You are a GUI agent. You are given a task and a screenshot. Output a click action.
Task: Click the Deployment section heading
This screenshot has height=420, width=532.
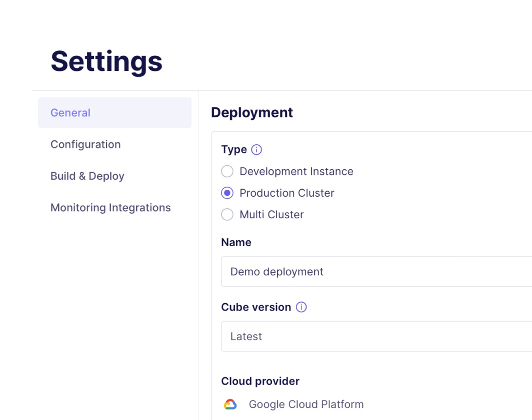click(252, 112)
